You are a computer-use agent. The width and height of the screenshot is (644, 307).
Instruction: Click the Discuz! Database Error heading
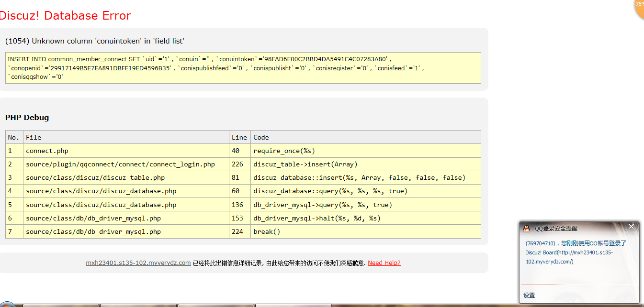pos(65,15)
